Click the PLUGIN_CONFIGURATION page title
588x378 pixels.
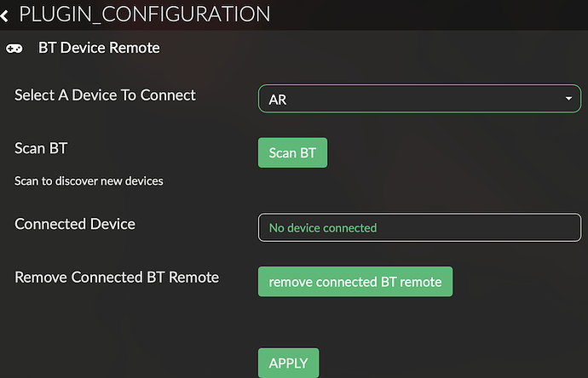pos(144,14)
